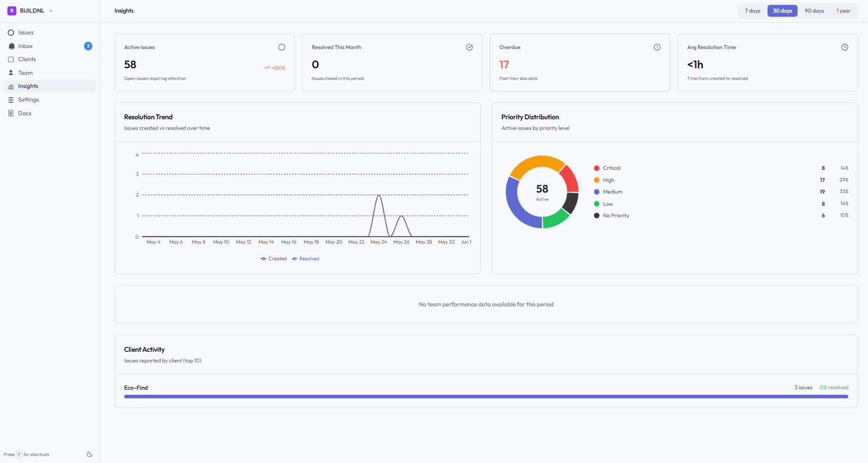
Task: Click the '<1h' average resolution value
Action: [695, 65]
